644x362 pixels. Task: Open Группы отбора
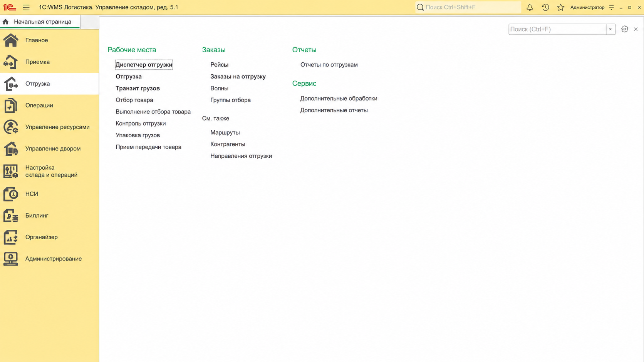click(231, 100)
